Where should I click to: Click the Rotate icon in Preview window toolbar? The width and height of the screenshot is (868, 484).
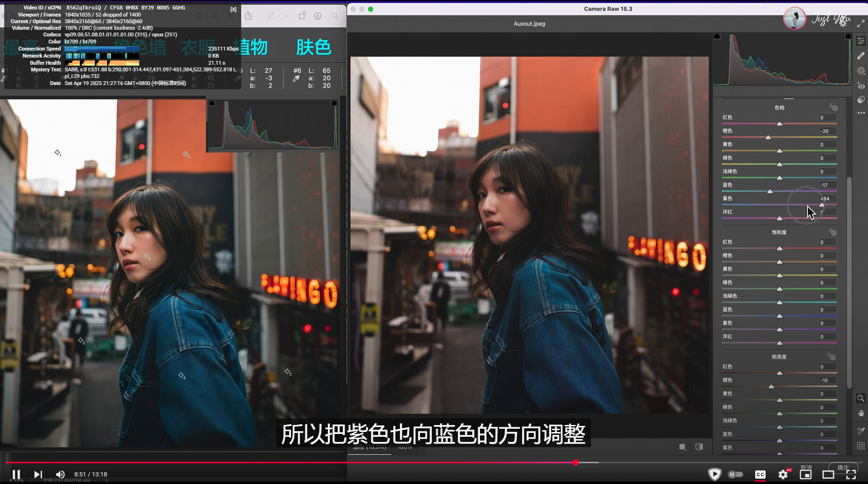coord(302,16)
